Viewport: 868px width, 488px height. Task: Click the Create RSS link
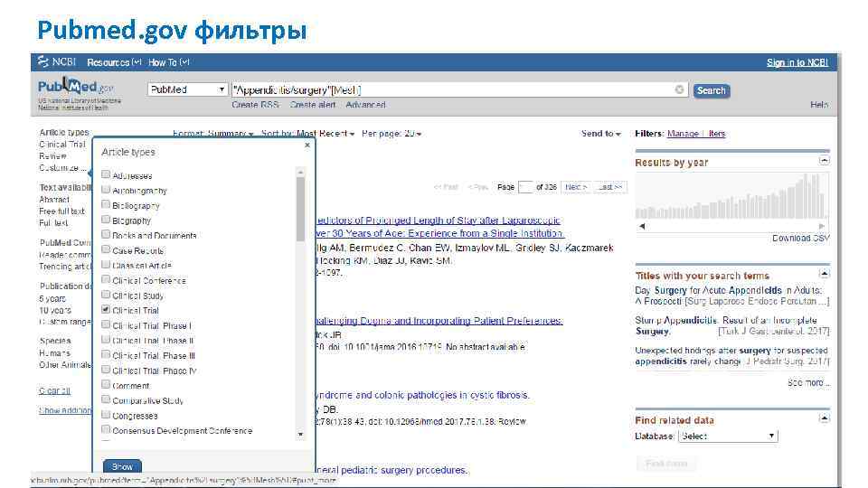(255, 105)
